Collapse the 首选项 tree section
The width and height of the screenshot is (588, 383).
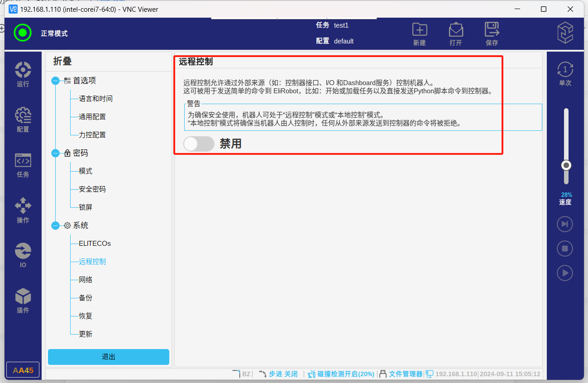[x=56, y=81]
